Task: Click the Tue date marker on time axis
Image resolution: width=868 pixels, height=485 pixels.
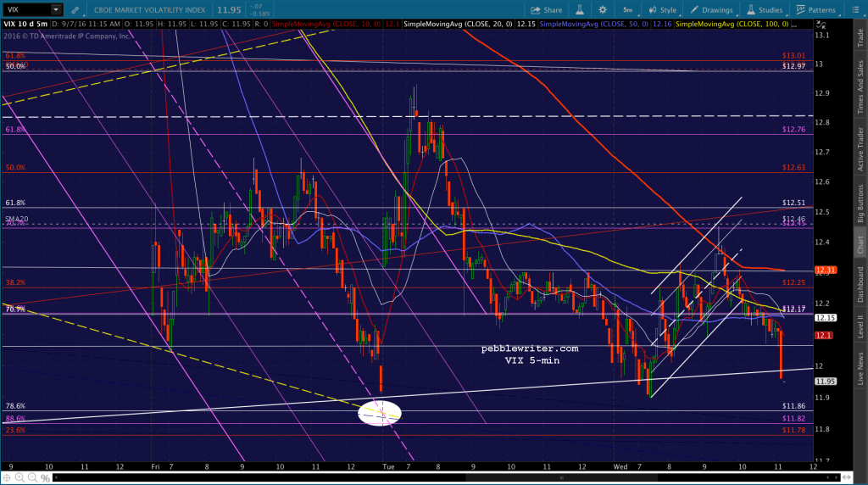Action: 388,466
